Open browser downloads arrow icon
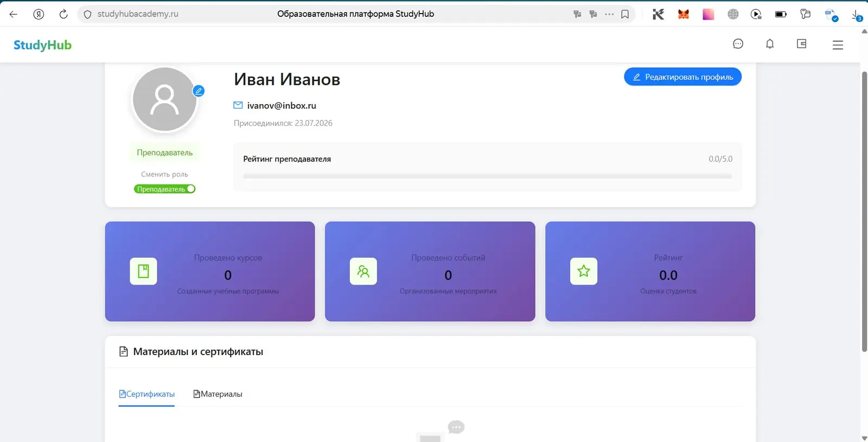The width and height of the screenshot is (868, 442). (857, 15)
